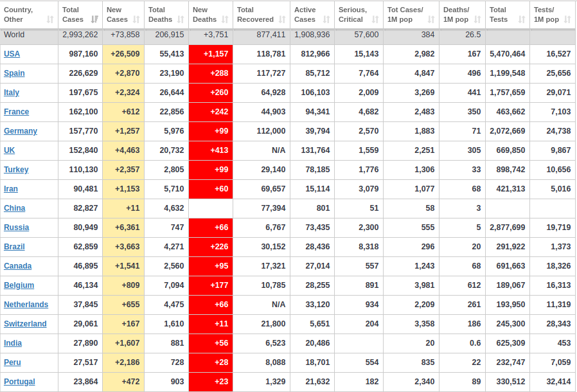Viewport: 577px width, 392px height.
Task: Open the Turkey country link
Action: coord(16,170)
